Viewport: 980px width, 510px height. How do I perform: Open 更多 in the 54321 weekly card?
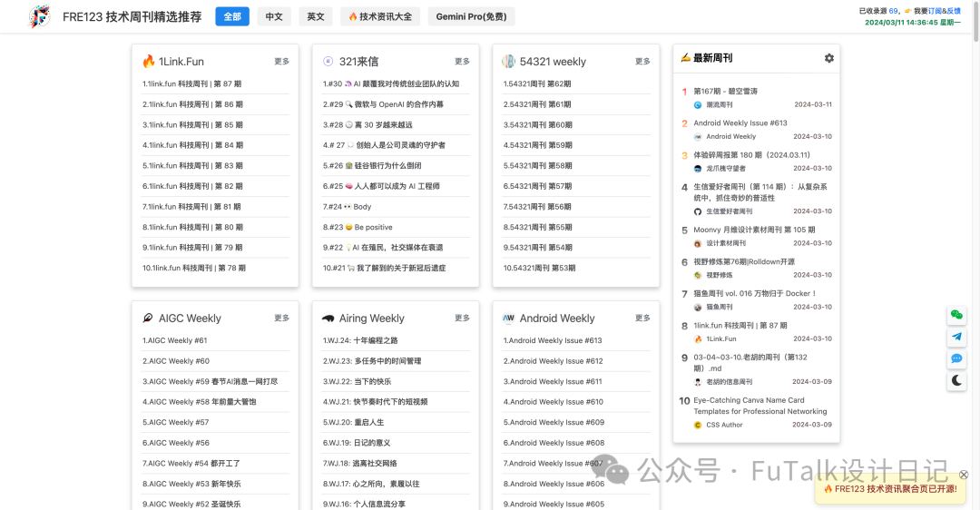[642, 61]
